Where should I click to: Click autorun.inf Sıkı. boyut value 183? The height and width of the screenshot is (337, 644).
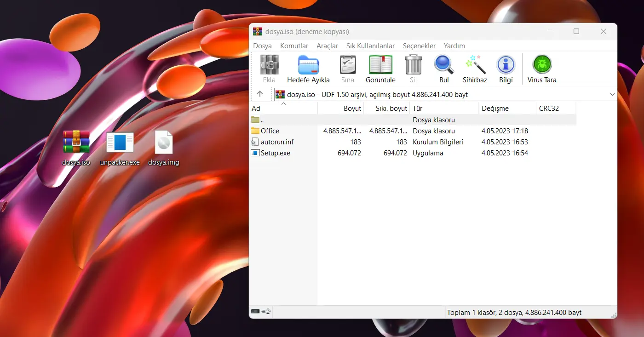pos(402,142)
